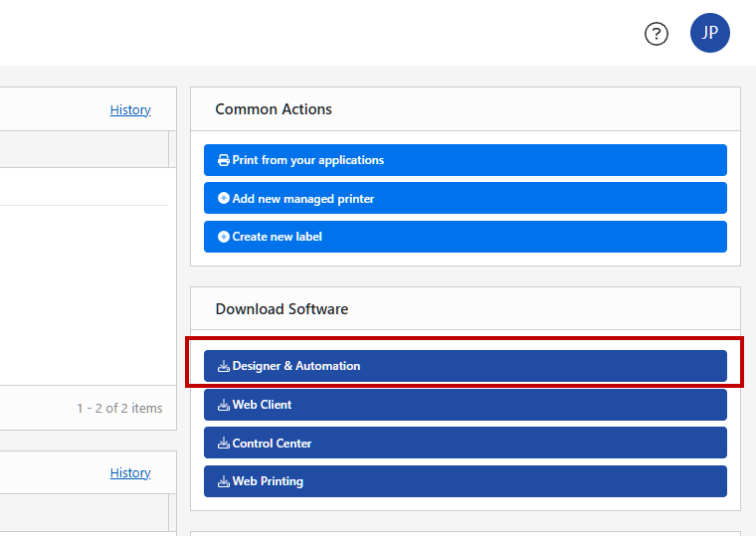Download the Web Printing software
The height and width of the screenshot is (536, 756).
click(x=466, y=481)
